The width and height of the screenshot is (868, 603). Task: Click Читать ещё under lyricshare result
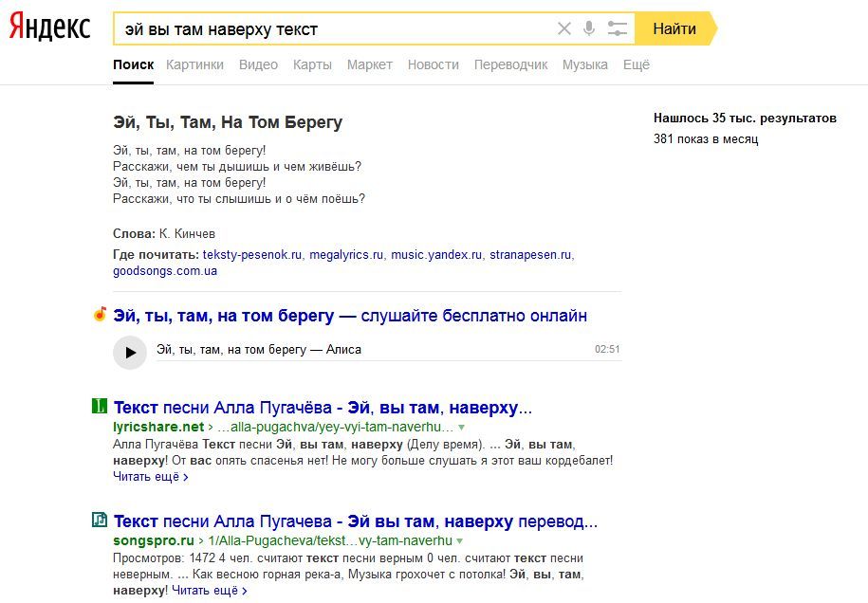150,477
